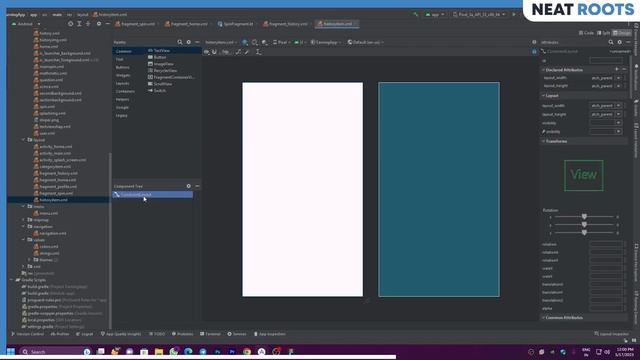The width and height of the screenshot is (640, 360).
Task: Click the Clear Constraints icon
Action: [238, 52]
